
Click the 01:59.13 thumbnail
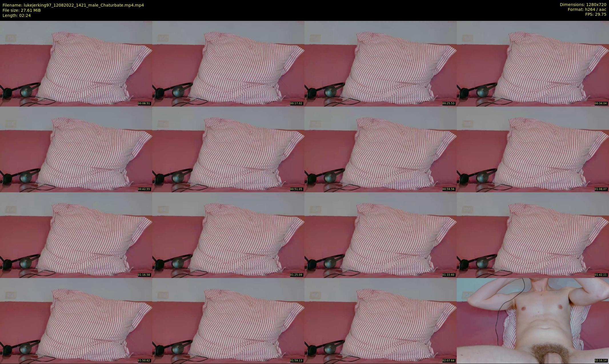(x=228, y=321)
